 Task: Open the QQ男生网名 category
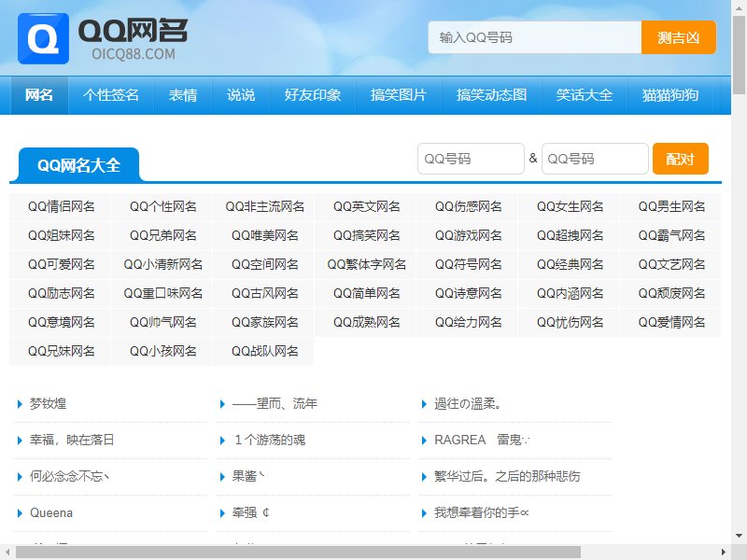click(671, 206)
